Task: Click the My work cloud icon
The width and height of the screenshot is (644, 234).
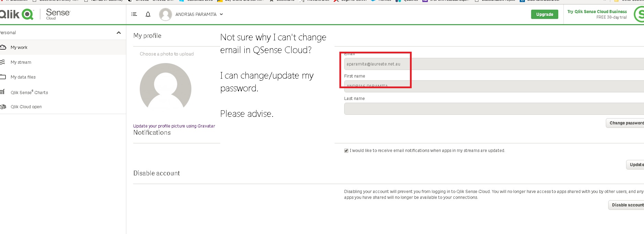Action: (3, 47)
